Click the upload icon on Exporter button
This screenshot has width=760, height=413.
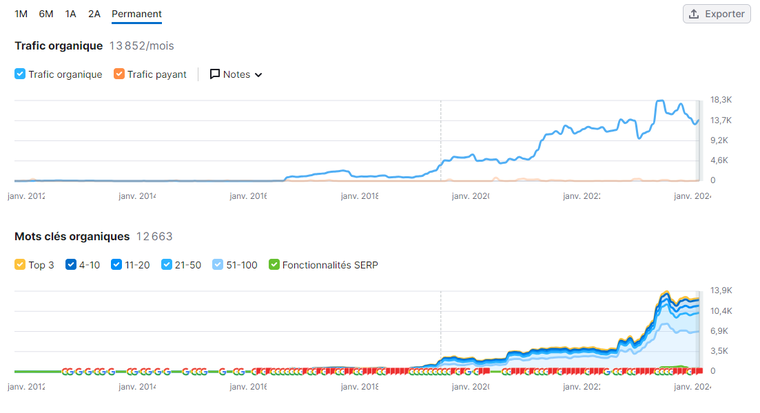(x=694, y=14)
